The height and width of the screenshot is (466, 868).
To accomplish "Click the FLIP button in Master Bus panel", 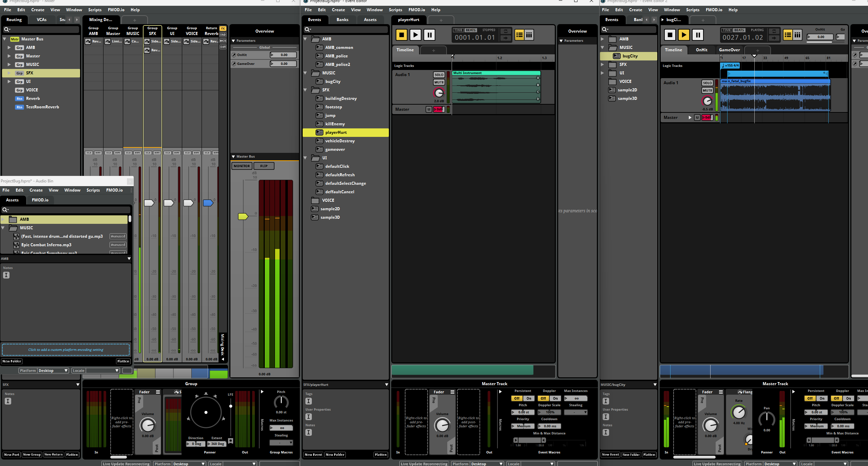I will point(264,166).
